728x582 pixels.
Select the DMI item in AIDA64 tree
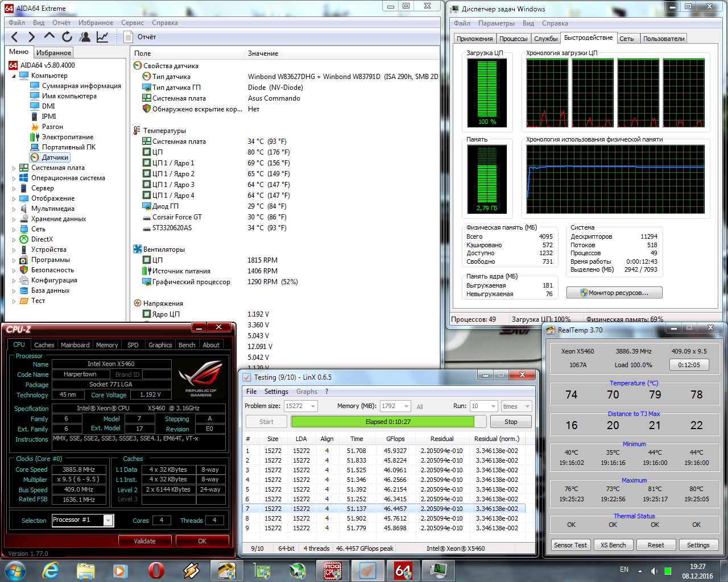48,106
